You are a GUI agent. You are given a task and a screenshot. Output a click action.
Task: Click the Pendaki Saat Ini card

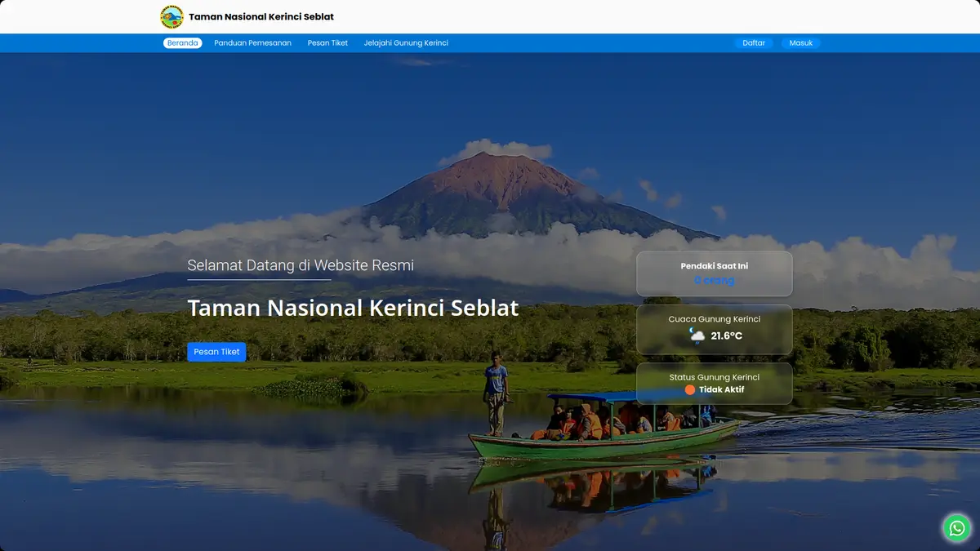715,273
